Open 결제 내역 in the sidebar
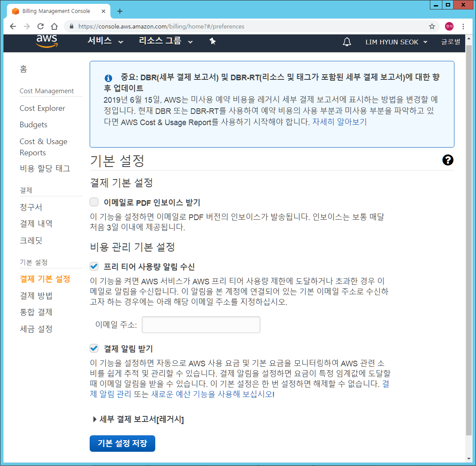 click(36, 224)
